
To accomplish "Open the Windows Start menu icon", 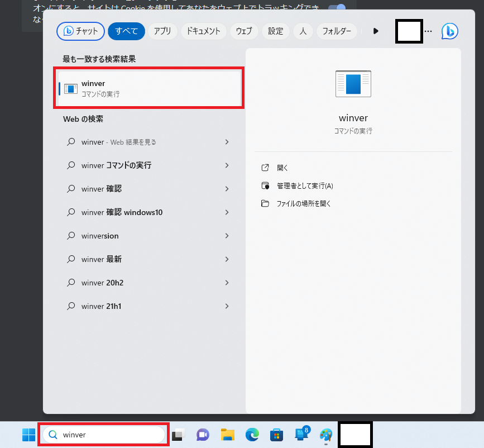I will (x=28, y=435).
